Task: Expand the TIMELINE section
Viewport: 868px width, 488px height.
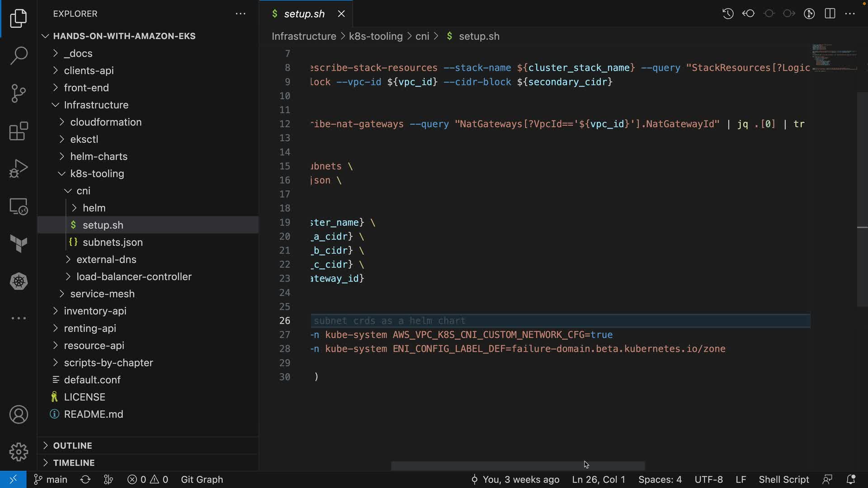Action: (74, 463)
